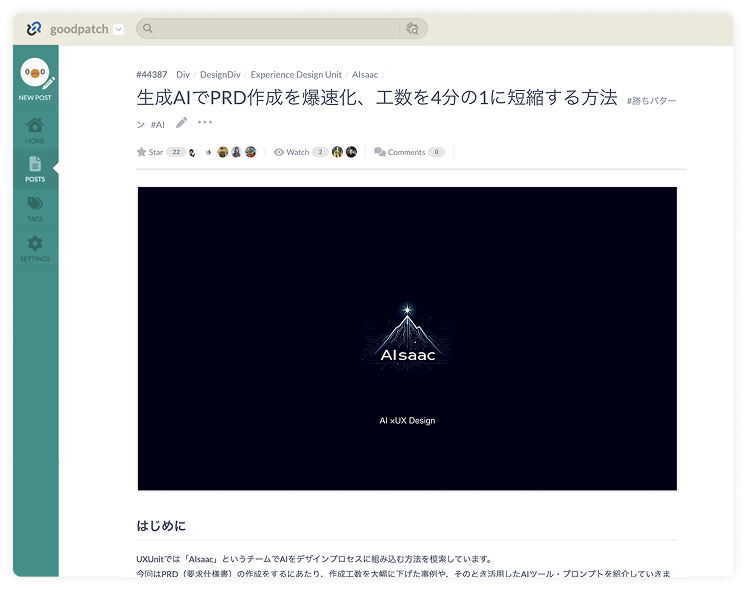Open the advanced search icon in the search bar

412,29
